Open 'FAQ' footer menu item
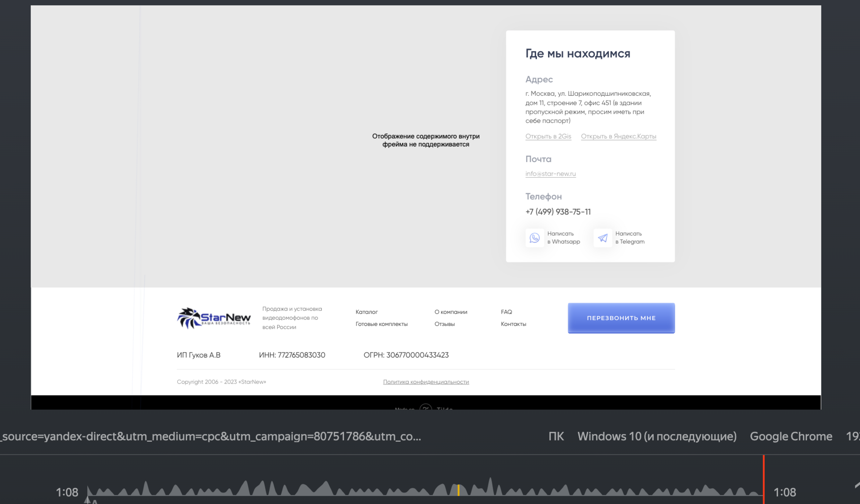 (506, 312)
